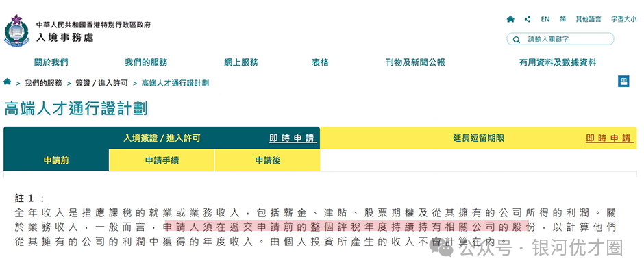The height and width of the screenshot is (274, 644).
Task: Open 字型大小 font size options
Action: [623, 19]
